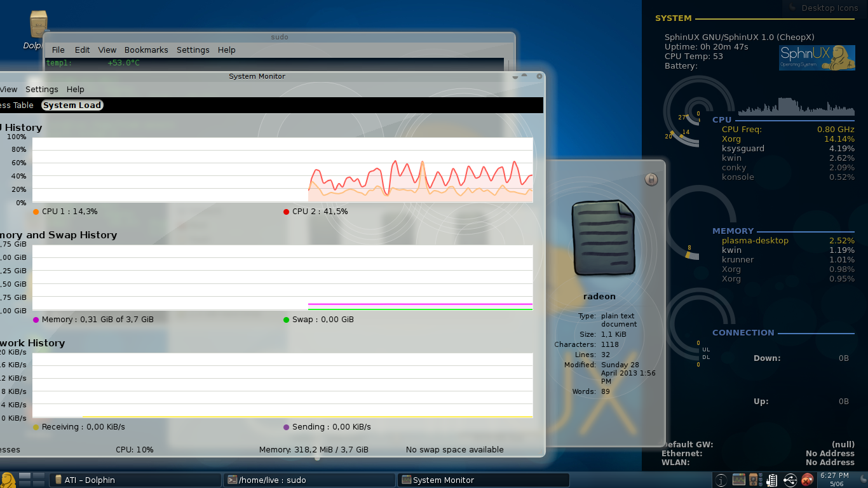Switch to the System Load tab

pyautogui.click(x=72, y=105)
